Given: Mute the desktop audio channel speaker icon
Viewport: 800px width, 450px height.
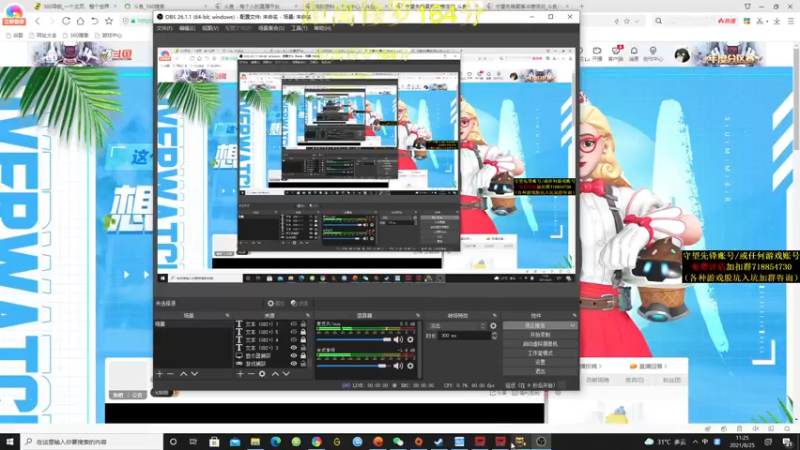Looking at the screenshot, I should (398, 365).
